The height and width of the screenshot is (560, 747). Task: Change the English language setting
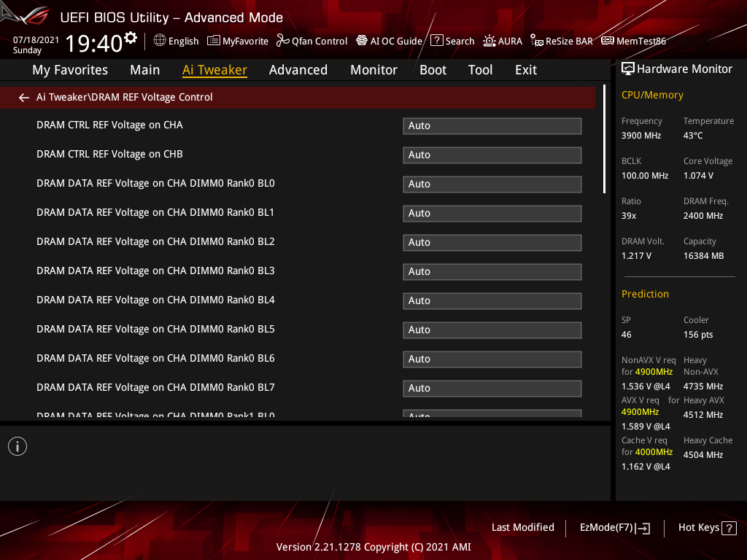[x=176, y=41]
